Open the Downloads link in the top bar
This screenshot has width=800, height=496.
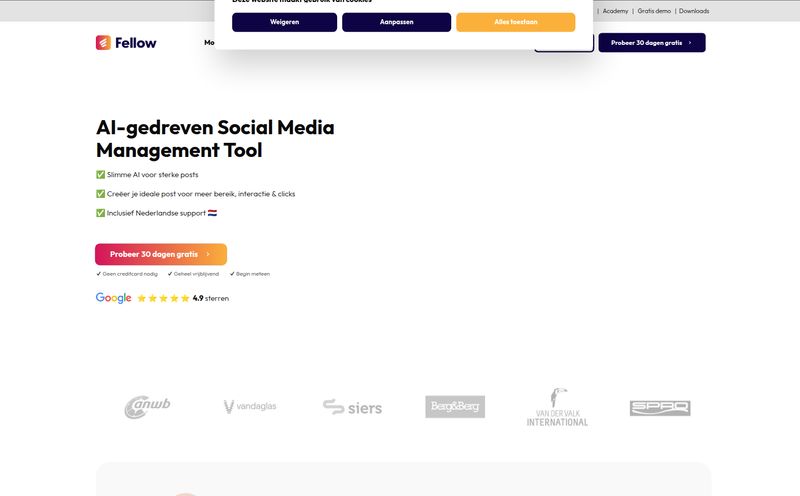point(694,11)
